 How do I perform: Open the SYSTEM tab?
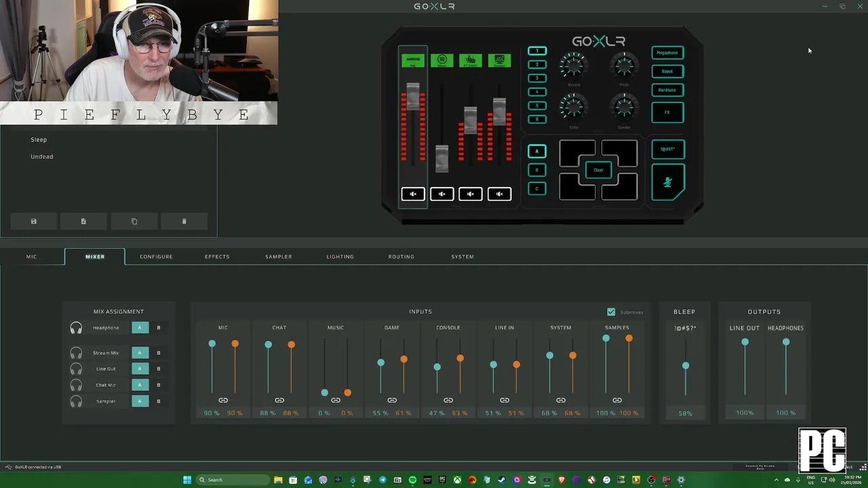pos(462,257)
